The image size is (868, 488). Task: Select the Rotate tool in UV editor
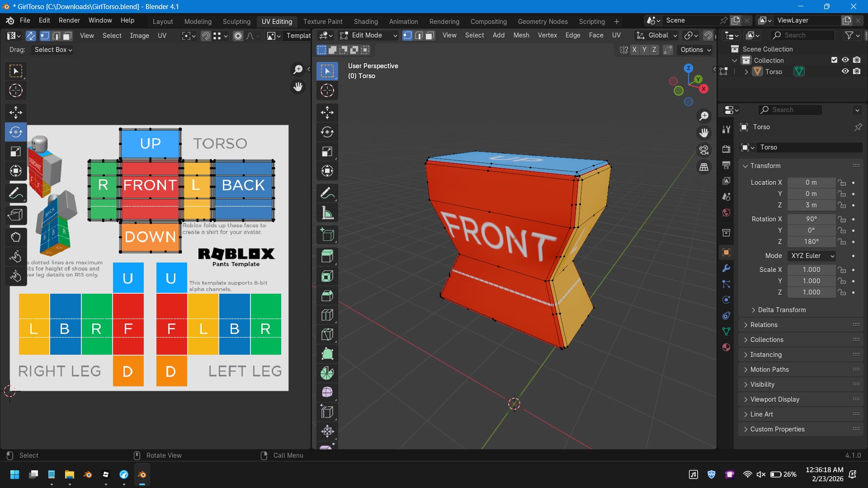point(16,132)
